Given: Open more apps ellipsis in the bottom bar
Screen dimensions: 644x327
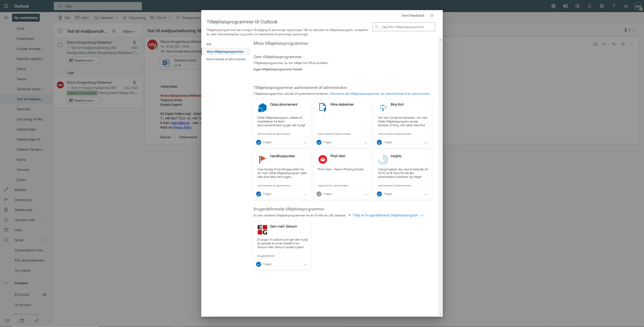Looking at the screenshot, I should tap(49, 321).
